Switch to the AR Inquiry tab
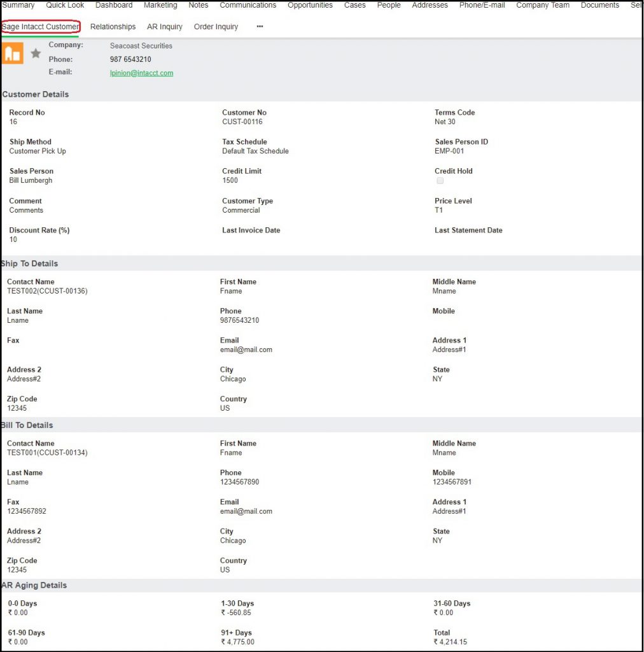The width and height of the screenshot is (644, 652). click(165, 27)
